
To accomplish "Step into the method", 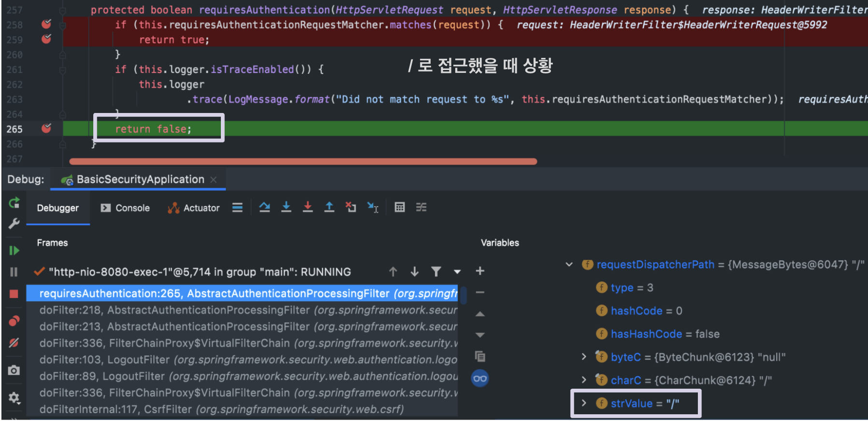I will click(x=286, y=208).
